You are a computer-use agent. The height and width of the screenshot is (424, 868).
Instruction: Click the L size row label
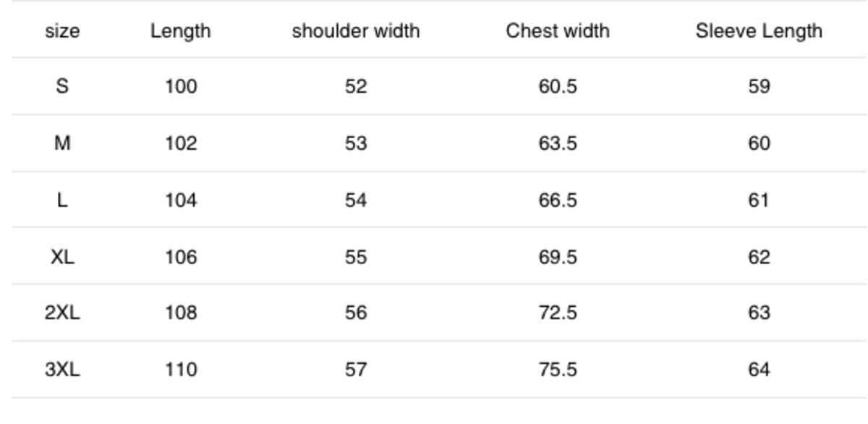click(x=62, y=200)
